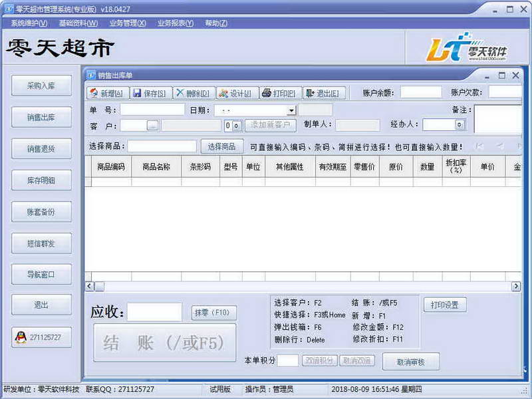Click the 数量 column header
Screen dimensions: 532x399
428,167
